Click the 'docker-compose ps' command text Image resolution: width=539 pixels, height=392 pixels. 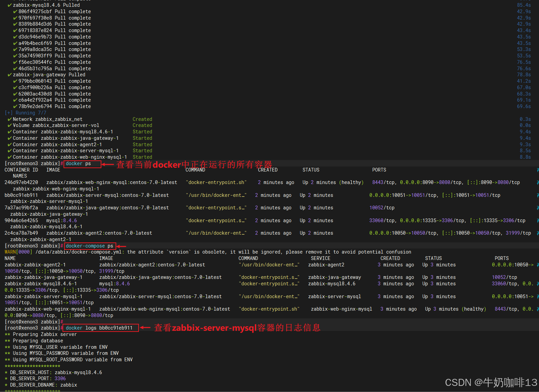(90, 246)
